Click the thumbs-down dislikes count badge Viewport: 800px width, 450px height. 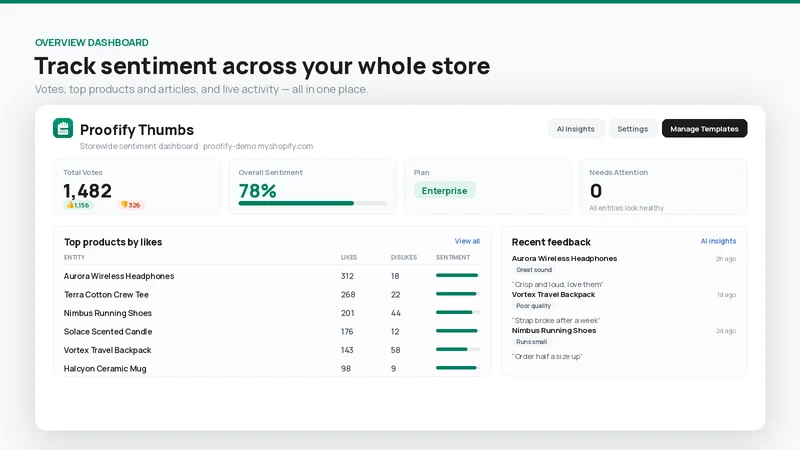coord(131,205)
